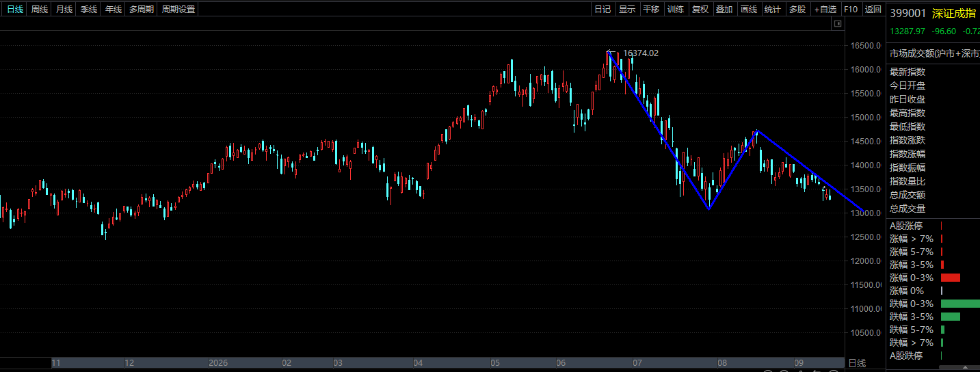
Task: Click the 05 month marker on the timeline
Action: tap(496, 363)
